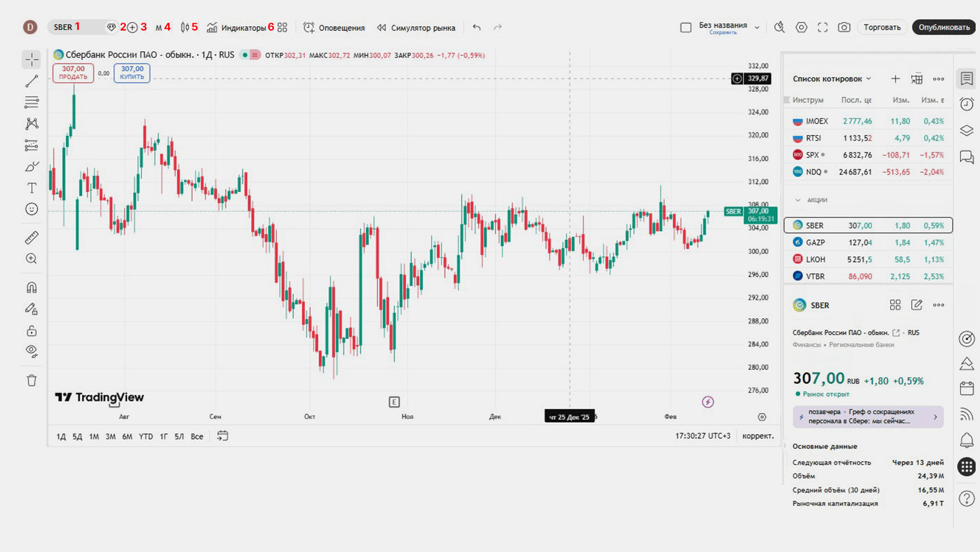The width and height of the screenshot is (980, 552).
Task: Activate the Magnet mode icon
Action: coord(32,287)
